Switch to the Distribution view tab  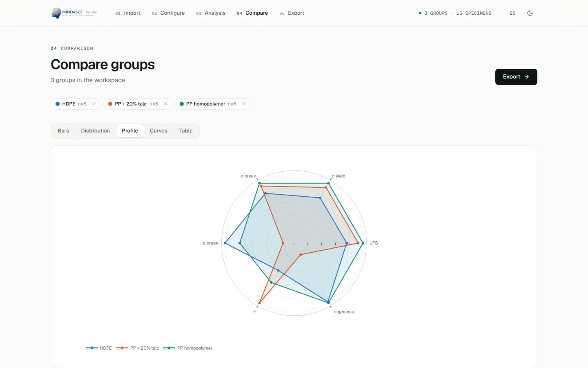(96, 131)
